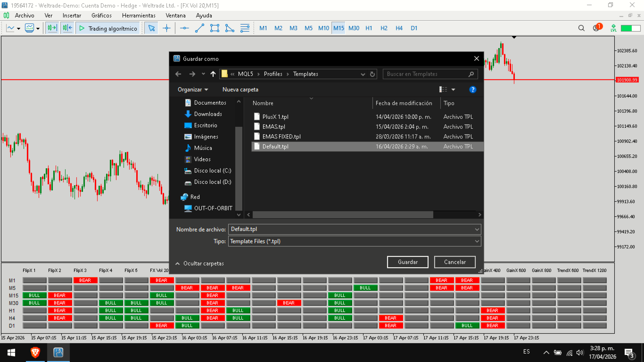Viewport: 644px width, 362px height.
Task: Select the EMAS FIXED.tpl file
Action: click(x=281, y=137)
